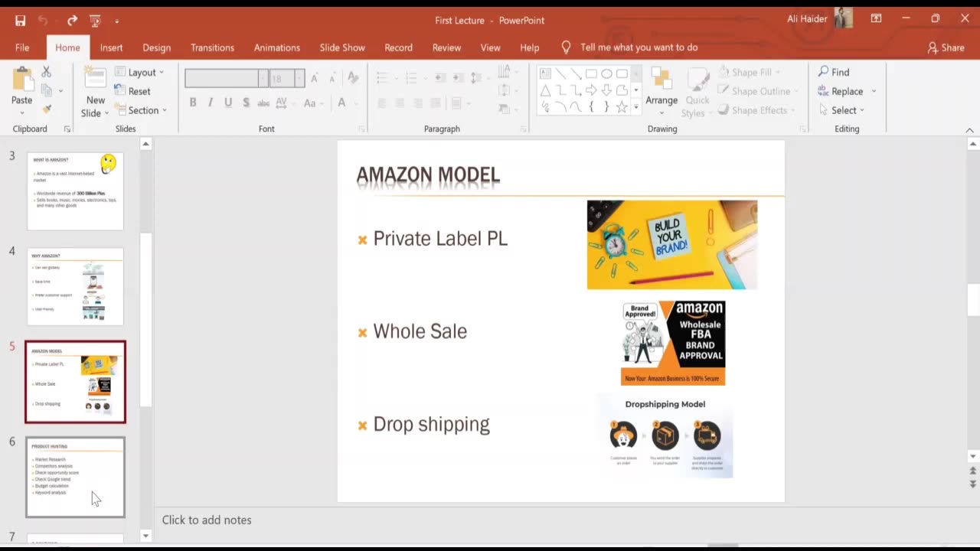Screen dimensions: 980x551
Task: Open the Ali Haider account profile
Action: (x=820, y=18)
